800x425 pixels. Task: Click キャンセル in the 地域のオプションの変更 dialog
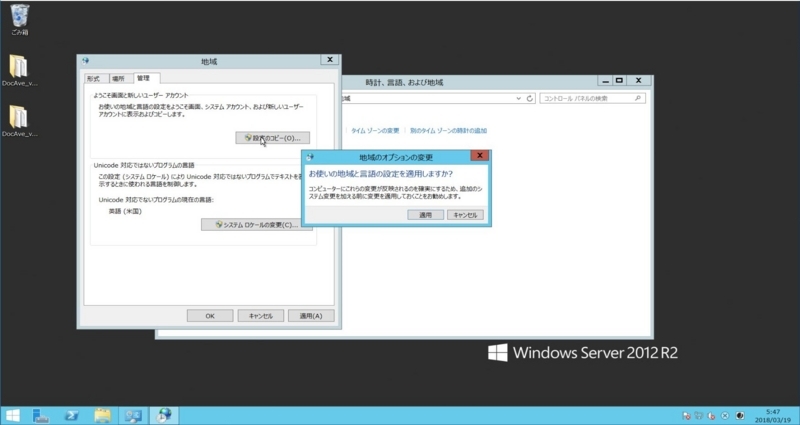tap(465, 215)
